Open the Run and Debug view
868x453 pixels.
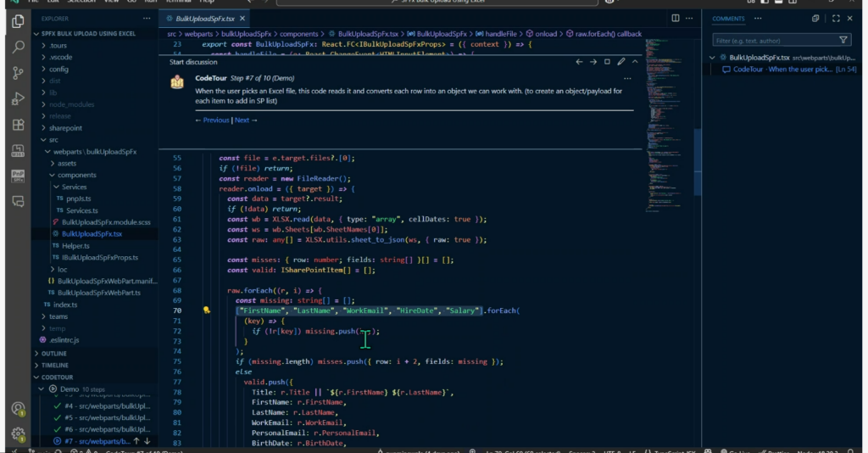[19, 98]
